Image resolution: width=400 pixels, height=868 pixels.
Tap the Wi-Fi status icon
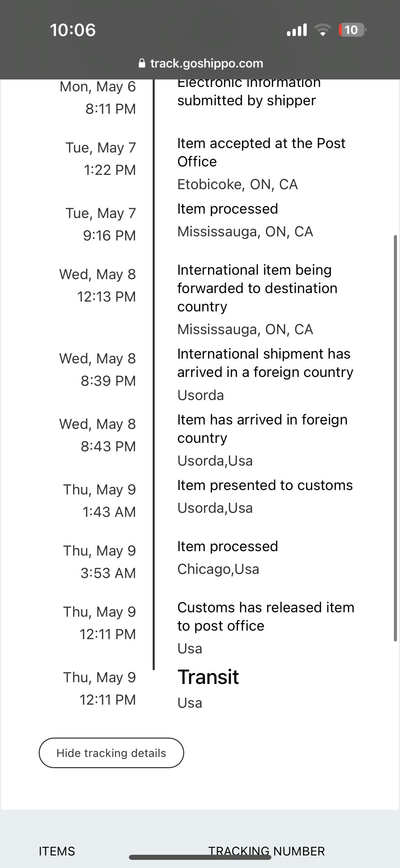coord(323,30)
